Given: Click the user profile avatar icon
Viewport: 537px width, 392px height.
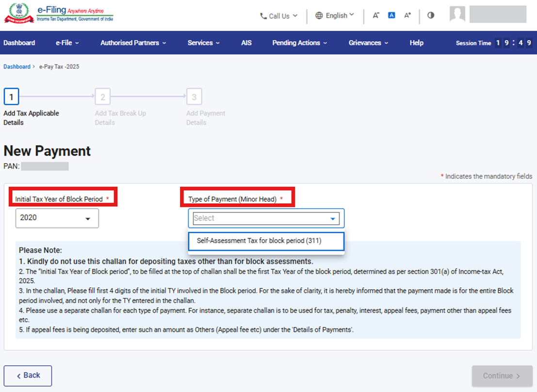Looking at the screenshot, I should click(457, 15).
